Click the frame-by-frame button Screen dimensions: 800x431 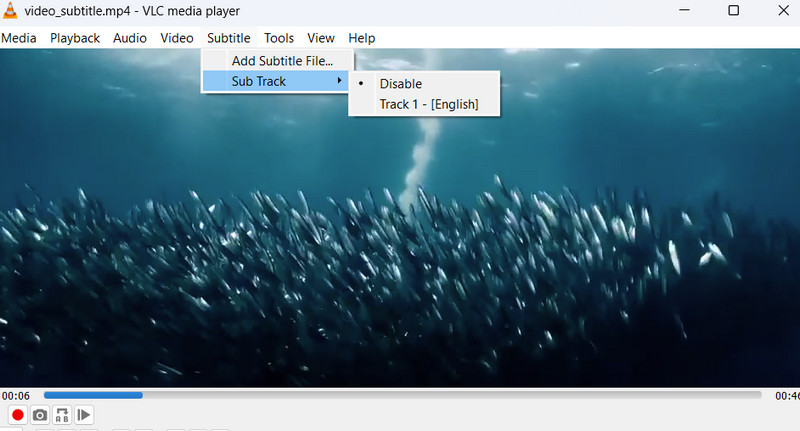pos(84,415)
